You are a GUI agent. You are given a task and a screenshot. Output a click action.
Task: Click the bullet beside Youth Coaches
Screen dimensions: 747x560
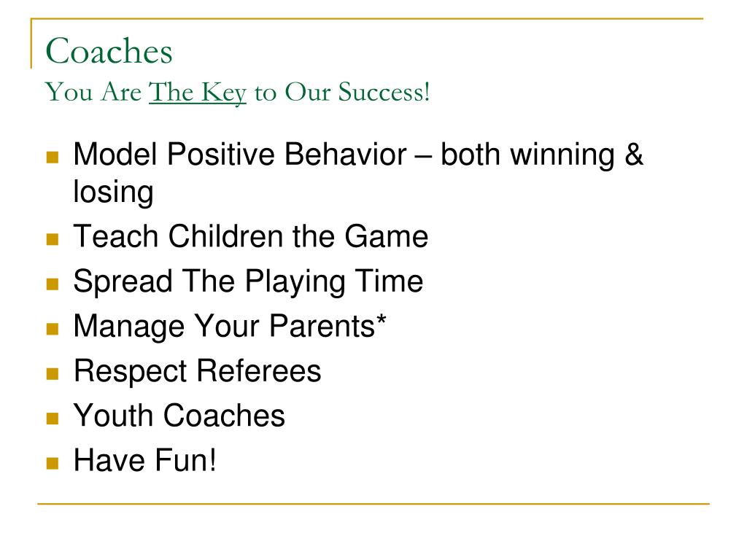[x=53, y=418]
